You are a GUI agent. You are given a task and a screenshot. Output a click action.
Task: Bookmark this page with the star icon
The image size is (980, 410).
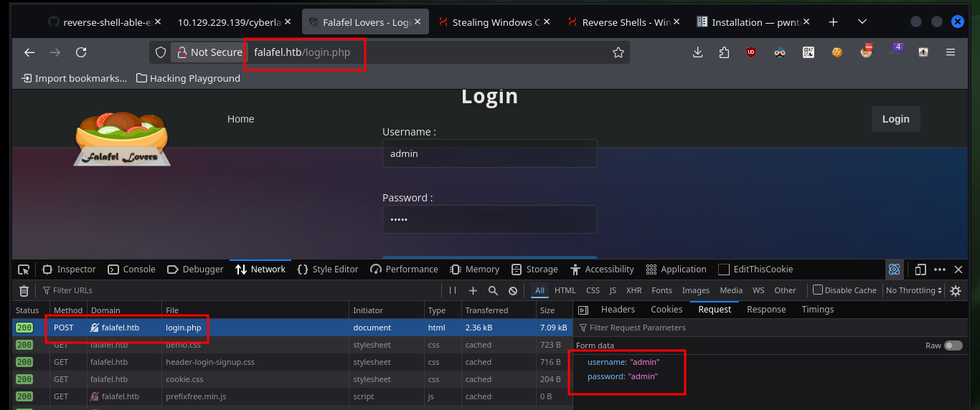[x=618, y=52]
